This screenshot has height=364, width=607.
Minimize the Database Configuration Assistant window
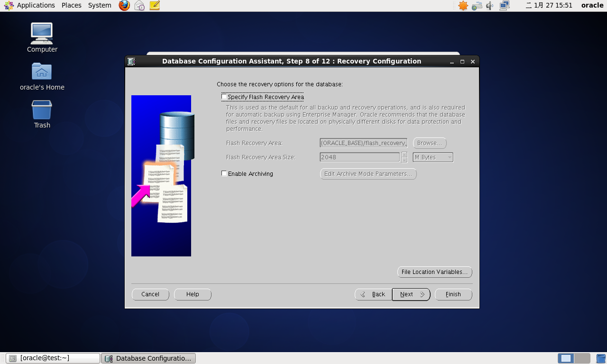[452, 62]
